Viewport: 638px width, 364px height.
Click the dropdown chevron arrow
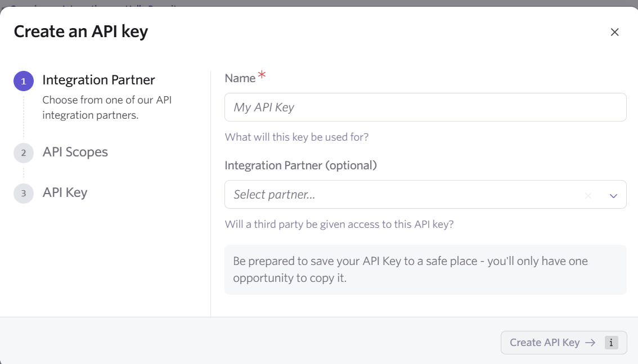point(613,196)
